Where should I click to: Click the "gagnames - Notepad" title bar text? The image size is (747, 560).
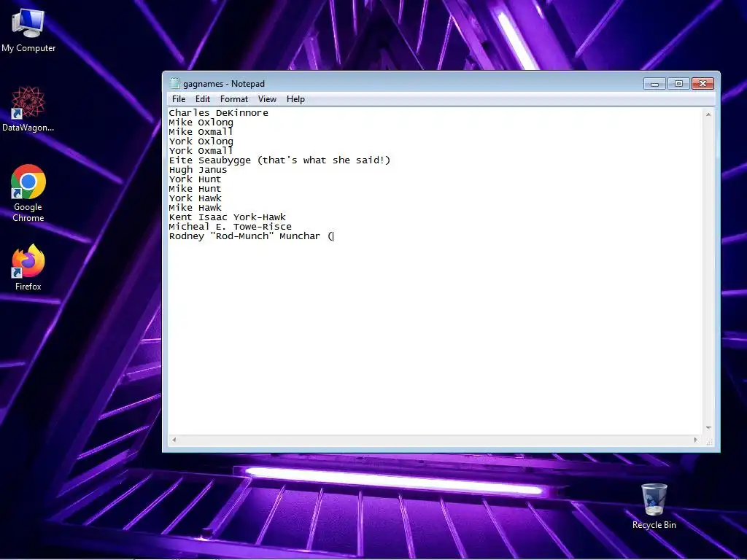tap(224, 84)
